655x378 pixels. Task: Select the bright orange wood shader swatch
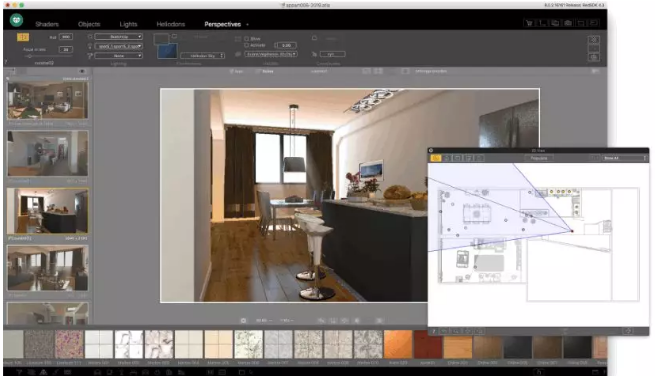click(398, 344)
